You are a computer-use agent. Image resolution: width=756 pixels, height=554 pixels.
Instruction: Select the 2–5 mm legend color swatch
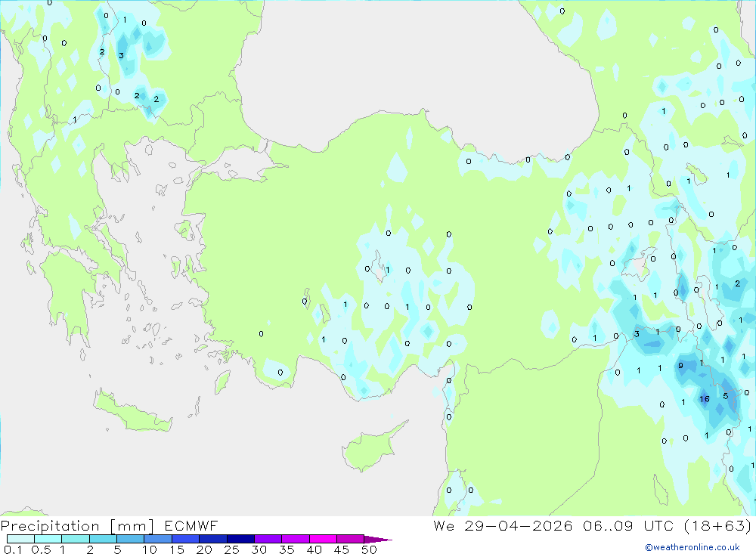[103, 539]
